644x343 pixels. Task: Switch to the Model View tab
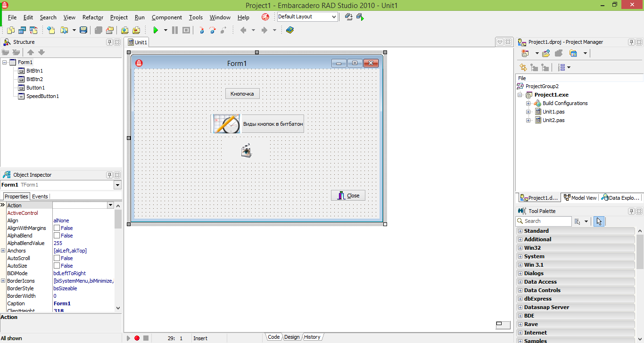(580, 198)
